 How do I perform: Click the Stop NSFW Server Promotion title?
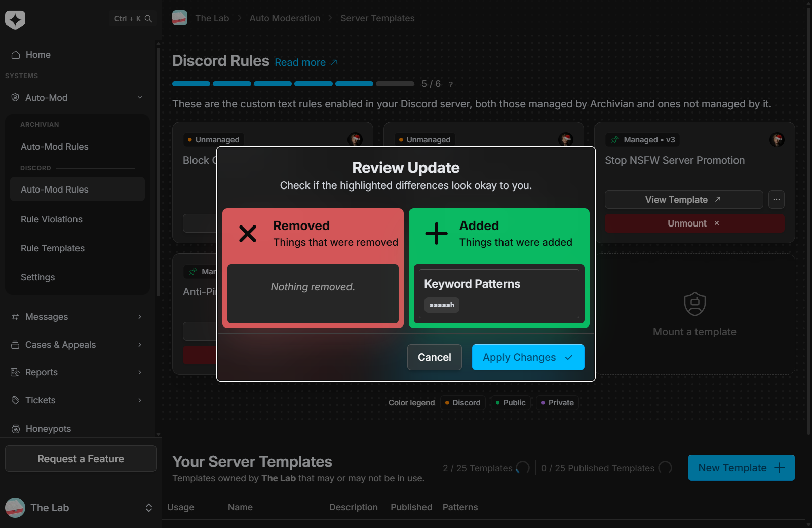(x=675, y=160)
